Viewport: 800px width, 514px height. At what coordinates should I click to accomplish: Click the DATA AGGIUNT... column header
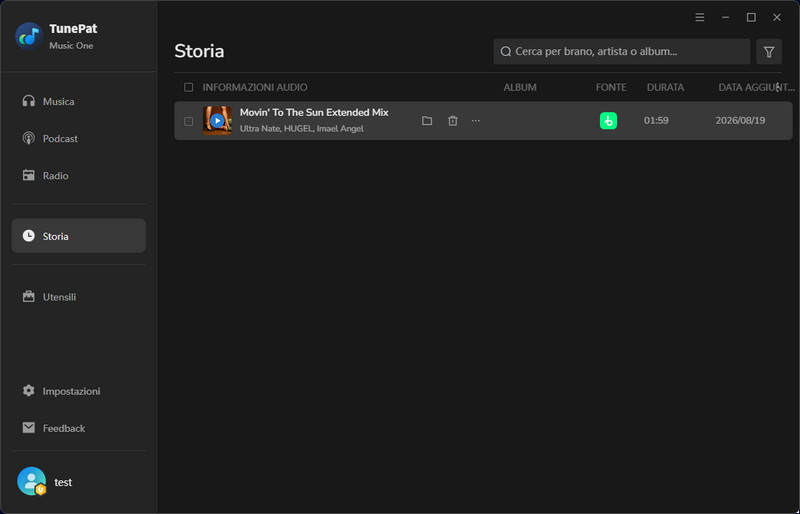[756, 87]
